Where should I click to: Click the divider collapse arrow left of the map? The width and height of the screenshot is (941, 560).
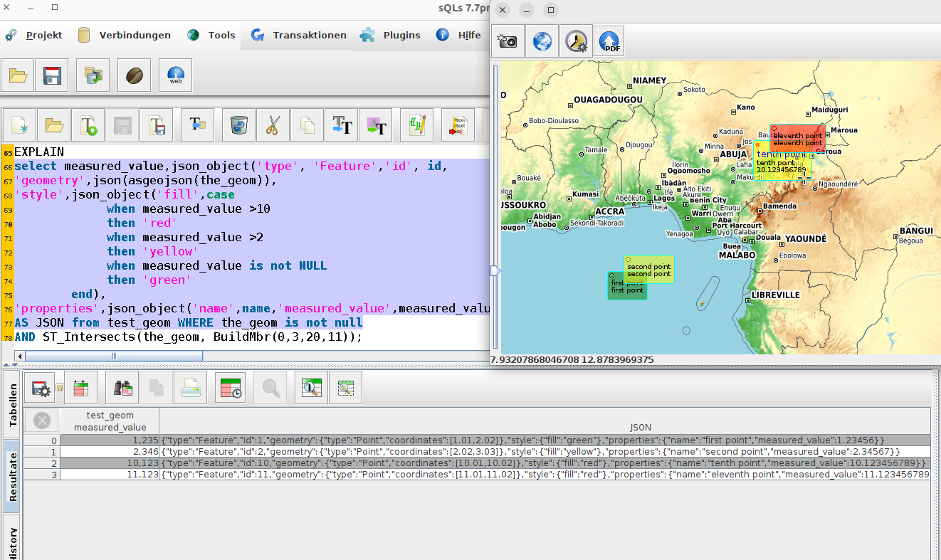(494, 270)
